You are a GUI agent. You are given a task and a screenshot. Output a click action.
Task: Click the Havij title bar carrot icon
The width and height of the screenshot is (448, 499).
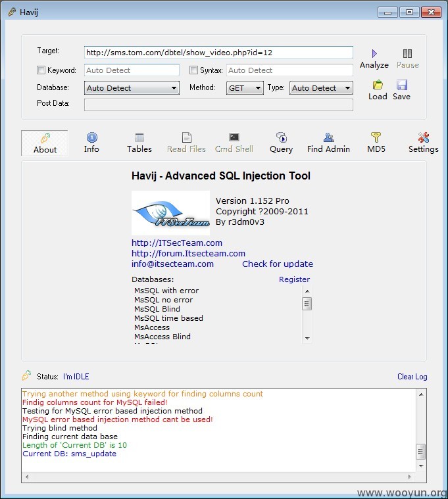[x=12, y=12]
